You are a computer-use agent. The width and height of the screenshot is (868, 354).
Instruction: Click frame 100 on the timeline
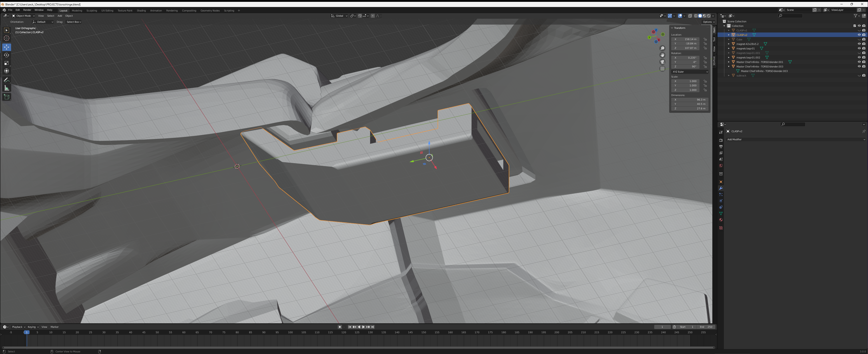pos(290,333)
